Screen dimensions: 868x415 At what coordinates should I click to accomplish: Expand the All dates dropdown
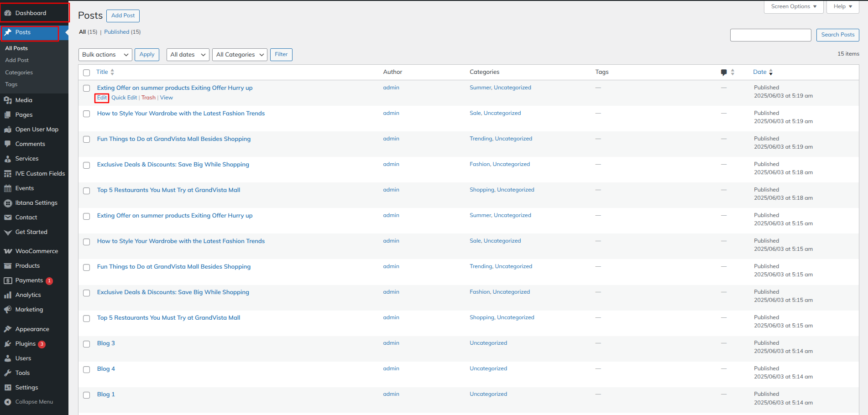point(188,55)
